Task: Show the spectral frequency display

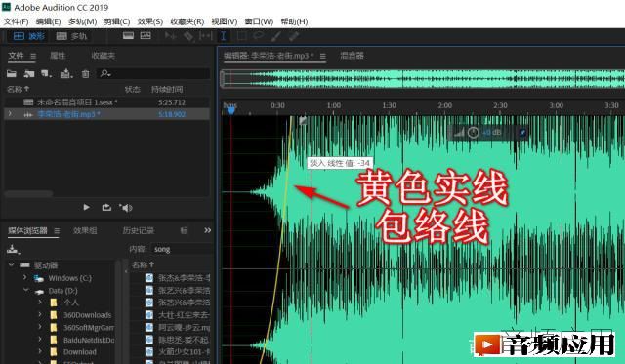Action: pyautogui.click(x=146, y=36)
